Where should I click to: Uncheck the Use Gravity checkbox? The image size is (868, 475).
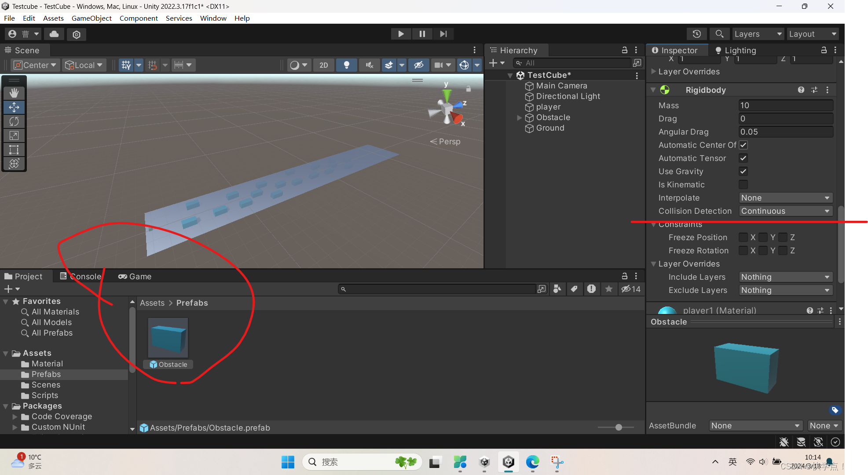coord(743,172)
